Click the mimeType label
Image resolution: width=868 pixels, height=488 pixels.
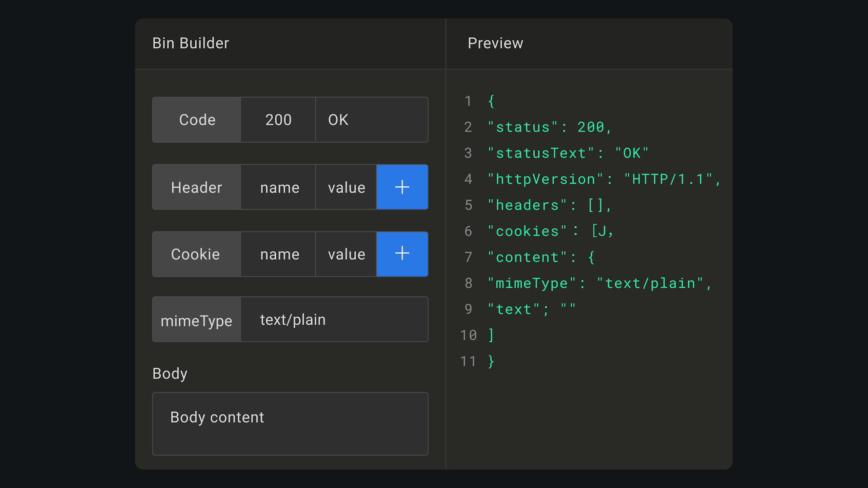(x=197, y=320)
